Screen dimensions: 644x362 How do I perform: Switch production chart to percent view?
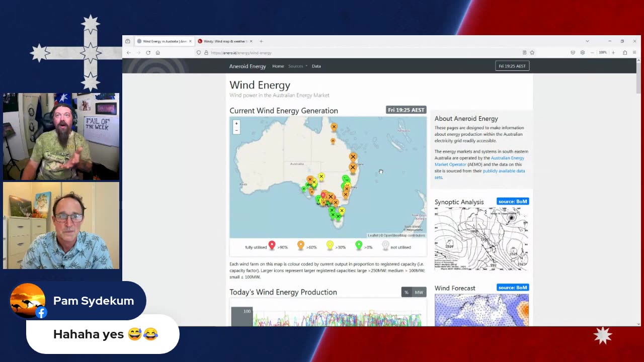[407, 292]
